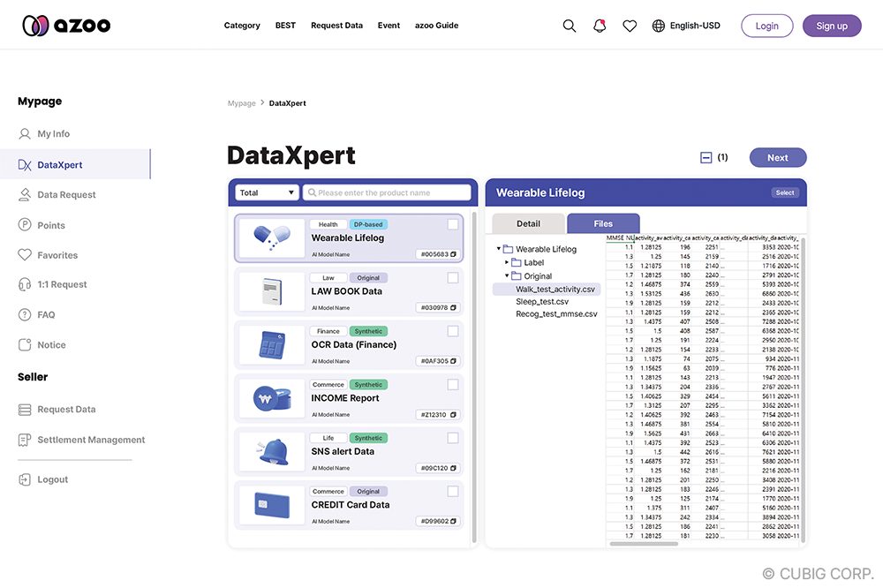Check the LAW BOOK Data checkbox
This screenshot has width=883, height=588.
[x=453, y=277]
